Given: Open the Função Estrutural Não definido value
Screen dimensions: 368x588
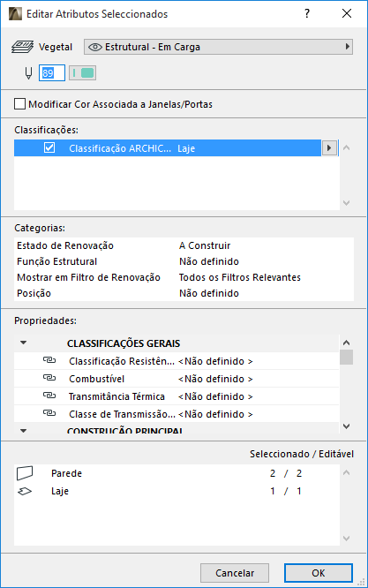Looking at the screenshot, I should 209,261.
